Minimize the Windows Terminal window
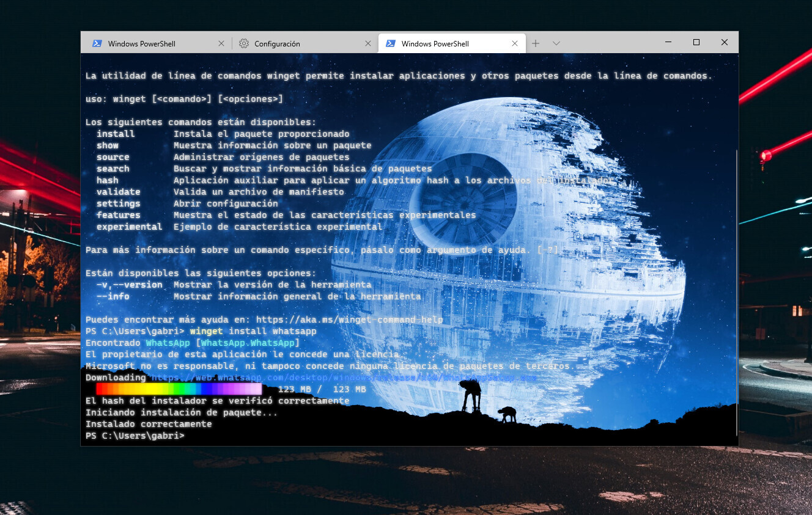Screen dimensions: 812x515 668,42
